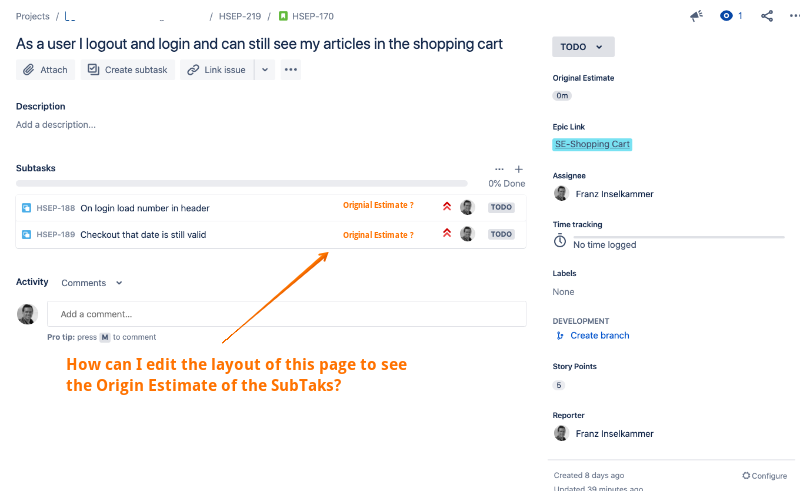This screenshot has height=491, width=800.
Task: Click assignee avatar on HSEP-188 row
Action: pyautogui.click(x=467, y=207)
